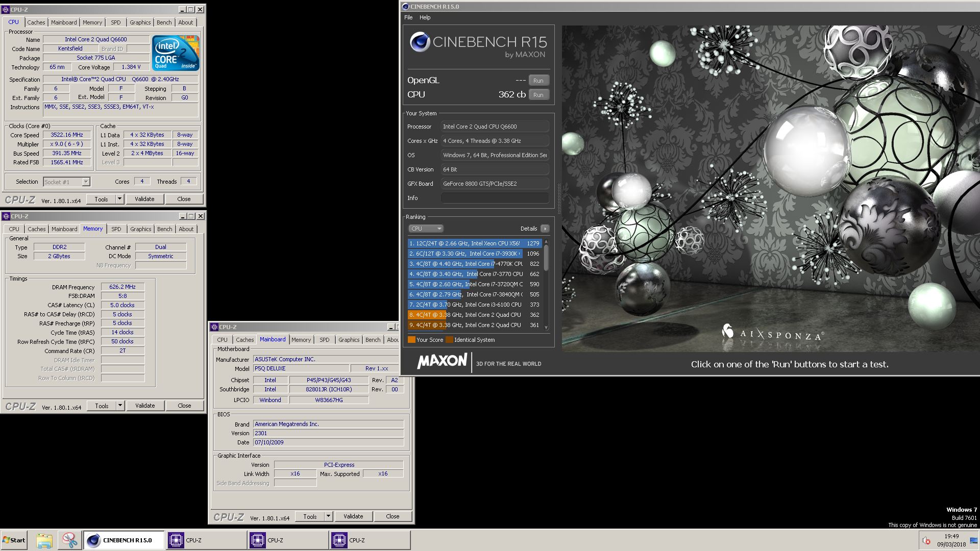980x551 pixels.
Task: Select ranking row Core i7-4770K 822
Action: coord(474,264)
